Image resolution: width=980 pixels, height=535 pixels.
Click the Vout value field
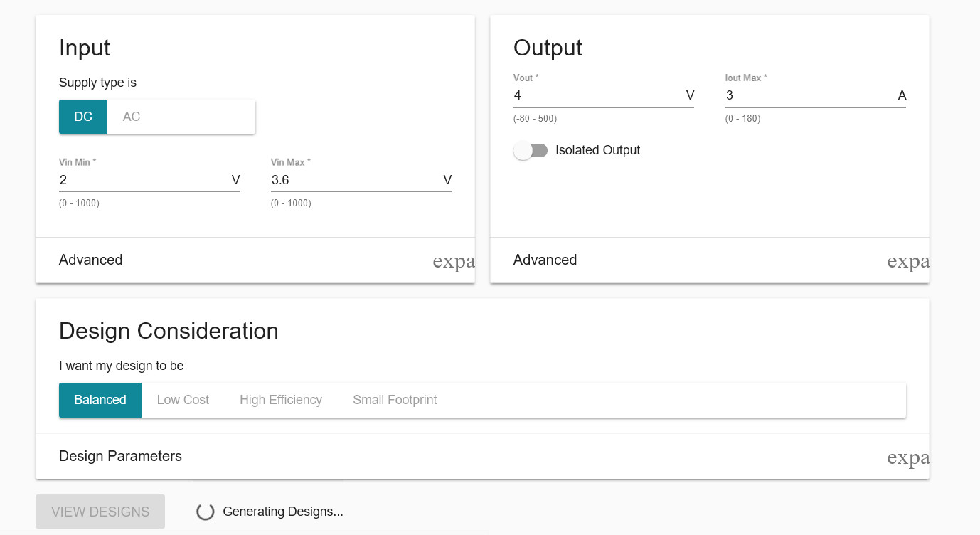(596, 95)
